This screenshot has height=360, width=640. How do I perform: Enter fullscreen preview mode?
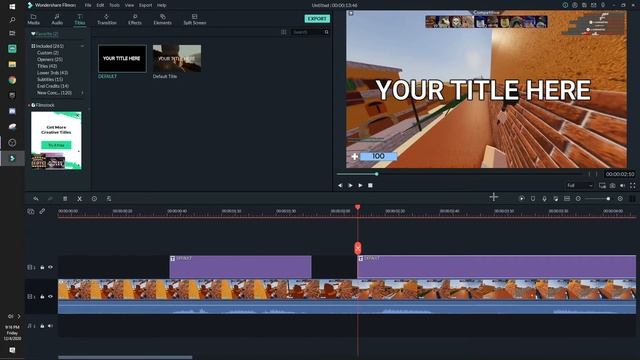point(633,185)
